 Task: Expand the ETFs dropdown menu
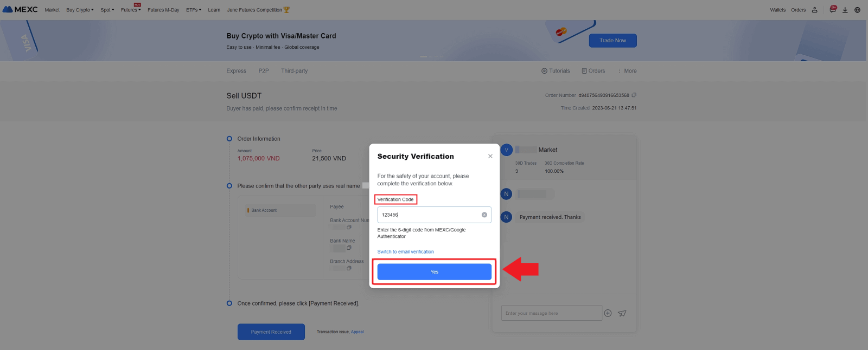pos(193,10)
